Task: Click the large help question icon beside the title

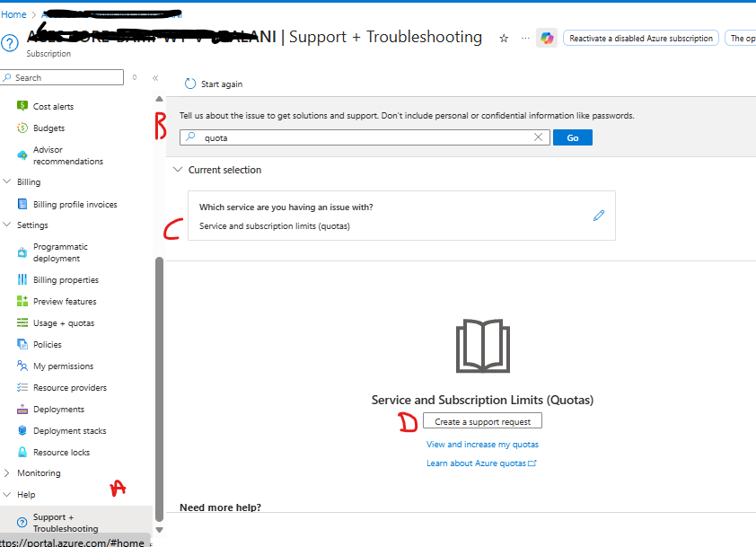Action: 10,43
